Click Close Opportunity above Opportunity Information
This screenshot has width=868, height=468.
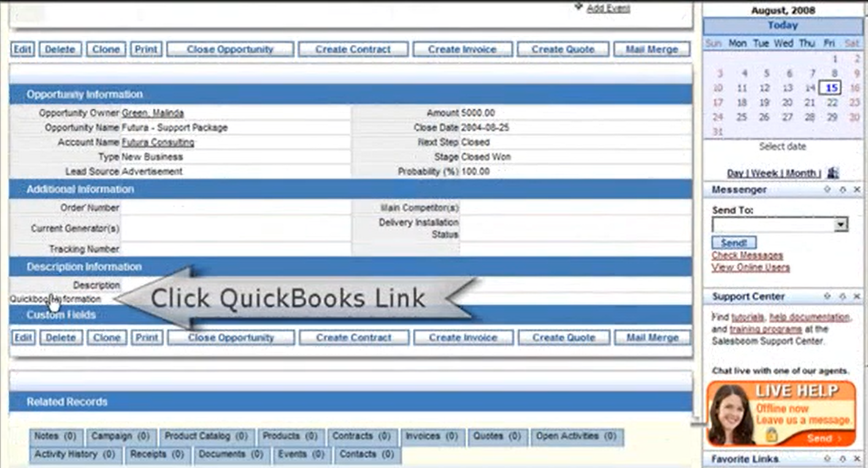tap(230, 49)
